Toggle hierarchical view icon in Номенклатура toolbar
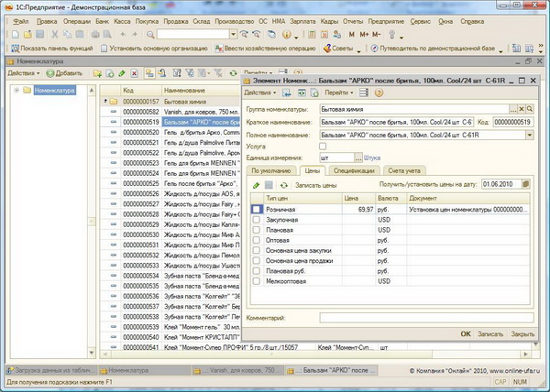The height and width of the screenshot is (392, 550). 149,73
